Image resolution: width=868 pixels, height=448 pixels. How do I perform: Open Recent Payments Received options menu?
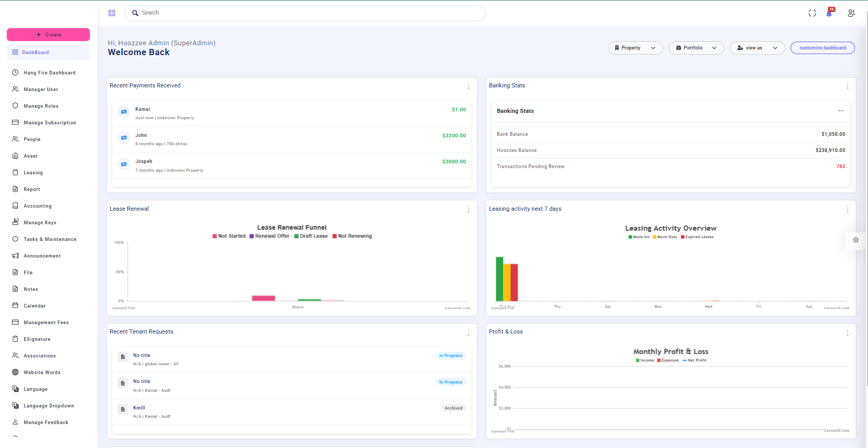[x=468, y=86]
